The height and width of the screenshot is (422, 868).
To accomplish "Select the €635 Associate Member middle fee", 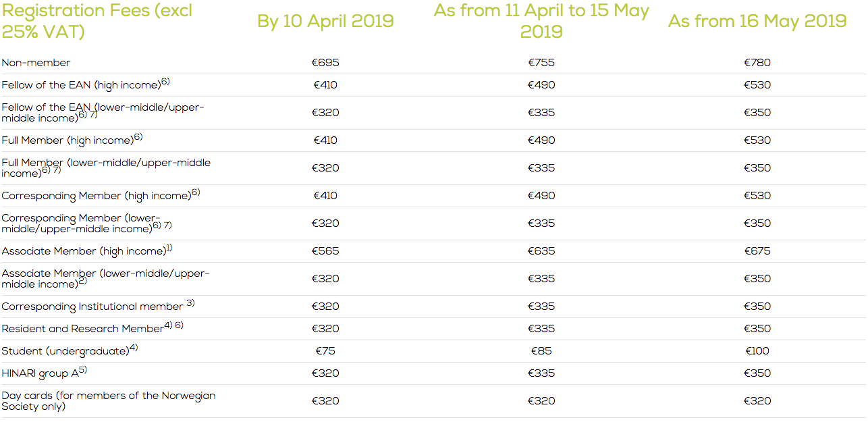I will [541, 251].
